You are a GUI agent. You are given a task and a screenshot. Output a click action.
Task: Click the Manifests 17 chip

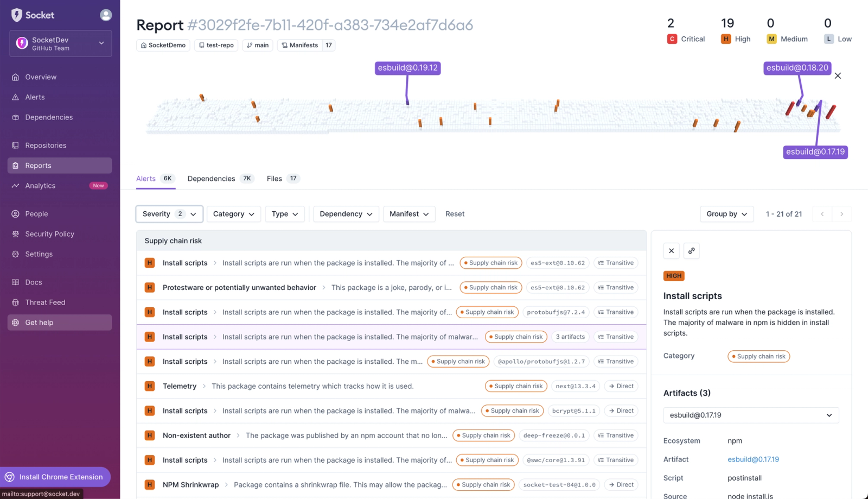(306, 45)
